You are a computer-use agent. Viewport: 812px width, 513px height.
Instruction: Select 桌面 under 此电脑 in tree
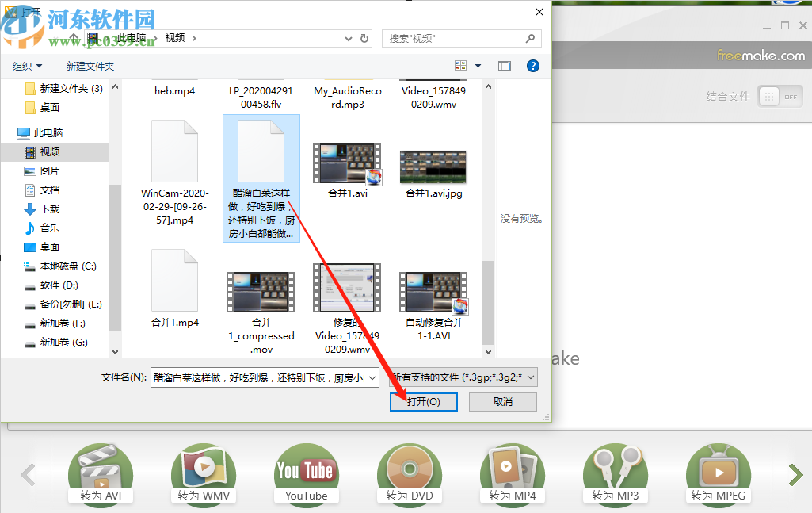tap(42, 247)
